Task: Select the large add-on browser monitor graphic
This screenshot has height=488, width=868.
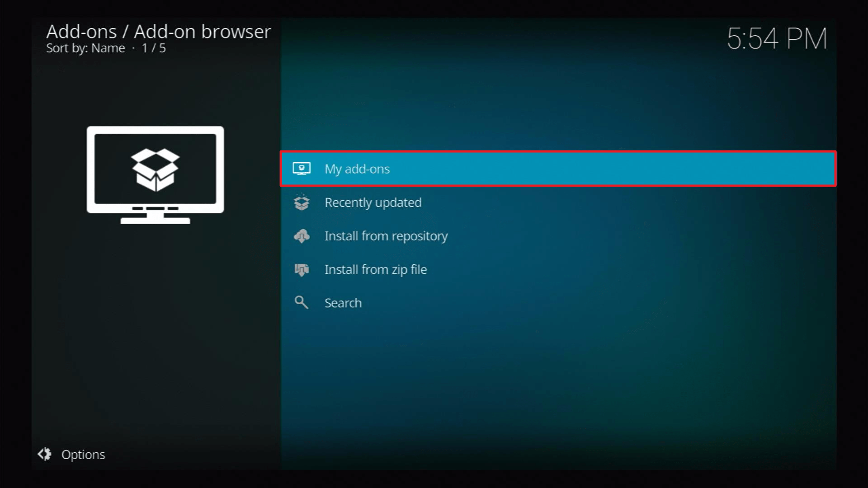Action: (x=155, y=175)
